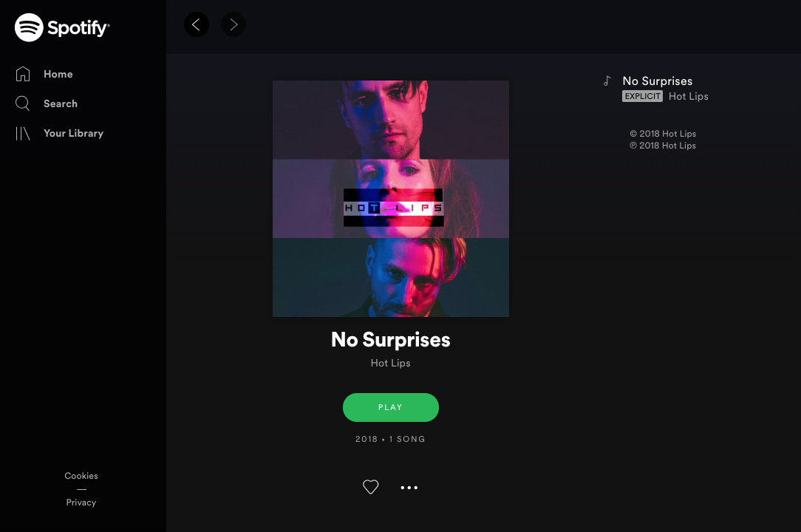Image resolution: width=801 pixels, height=532 pixels.
Task: Click the Home house icon
Action: [22, 74]
